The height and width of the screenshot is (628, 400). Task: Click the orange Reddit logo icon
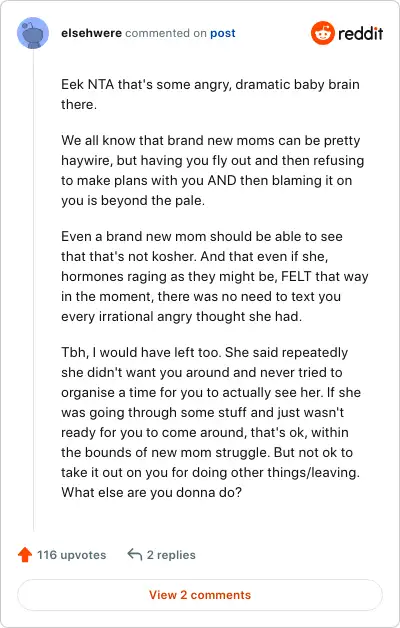323,33
